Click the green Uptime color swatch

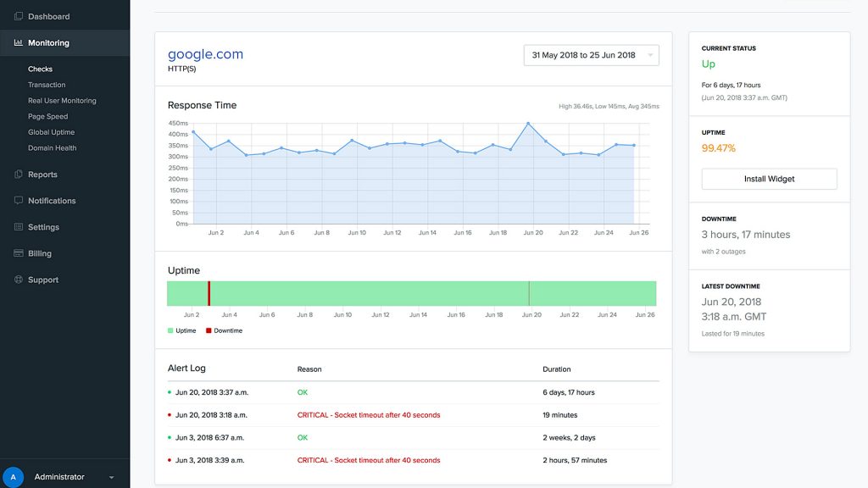[x=170, y=331]
